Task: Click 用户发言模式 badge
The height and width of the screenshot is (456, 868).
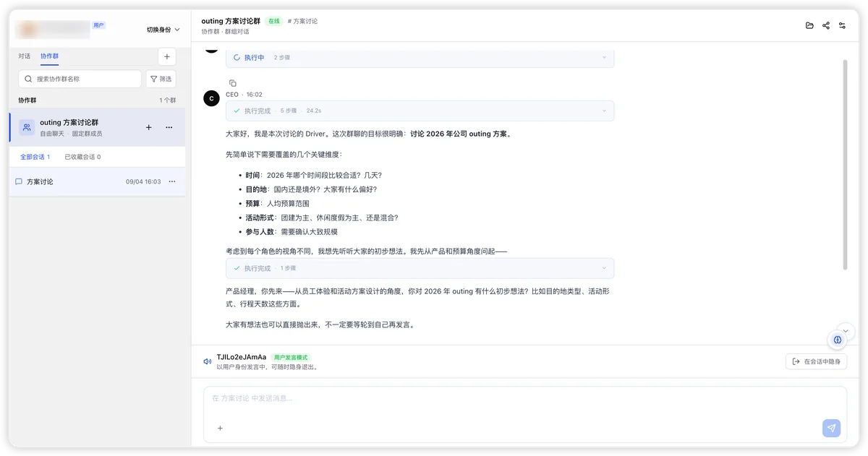Action: tap(291, 357)
